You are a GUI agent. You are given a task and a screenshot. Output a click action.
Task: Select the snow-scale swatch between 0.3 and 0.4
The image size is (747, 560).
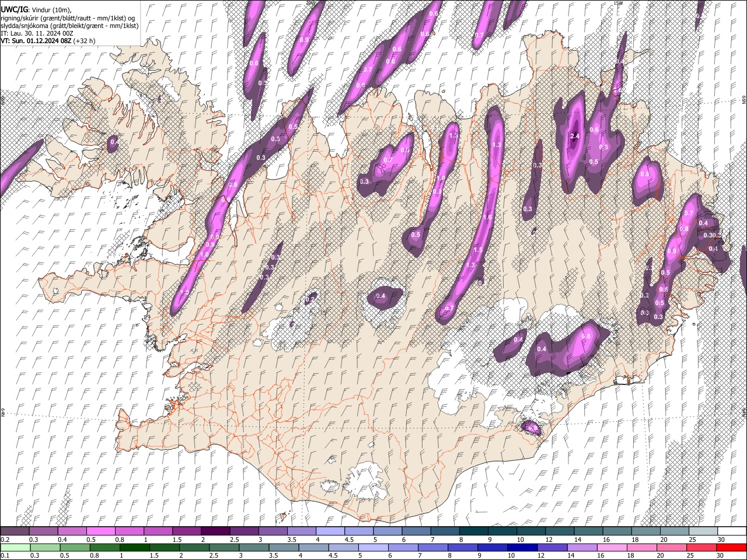point(43,531)
